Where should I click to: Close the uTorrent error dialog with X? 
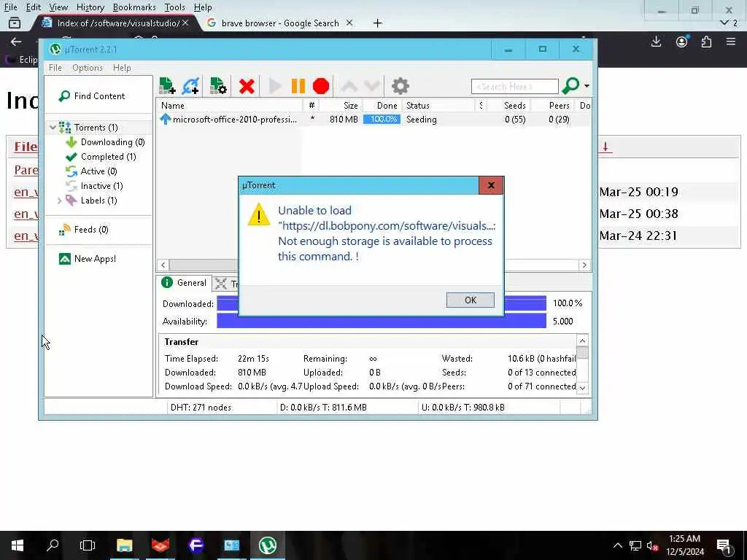[491, 185]
